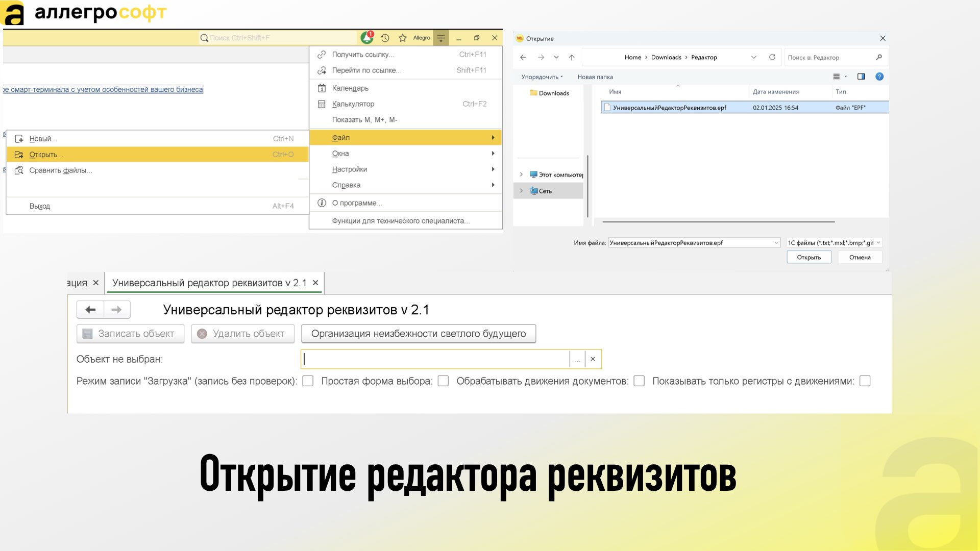Click the search icon in Поиск в: Редактор
This screenshot has width=980, height=551.
click(x=879, y=57)
